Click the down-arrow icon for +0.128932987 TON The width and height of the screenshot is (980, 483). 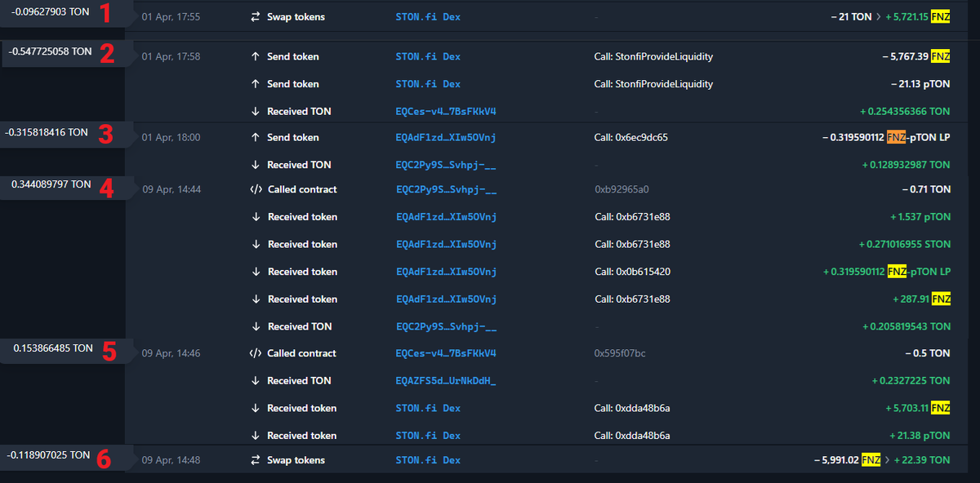256,165
